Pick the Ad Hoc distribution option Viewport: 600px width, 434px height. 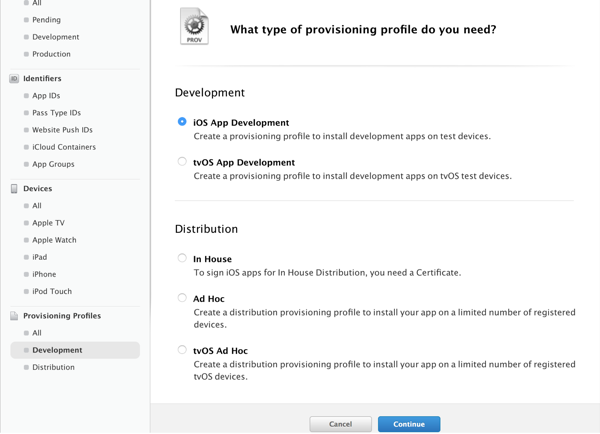coord(182,297)
